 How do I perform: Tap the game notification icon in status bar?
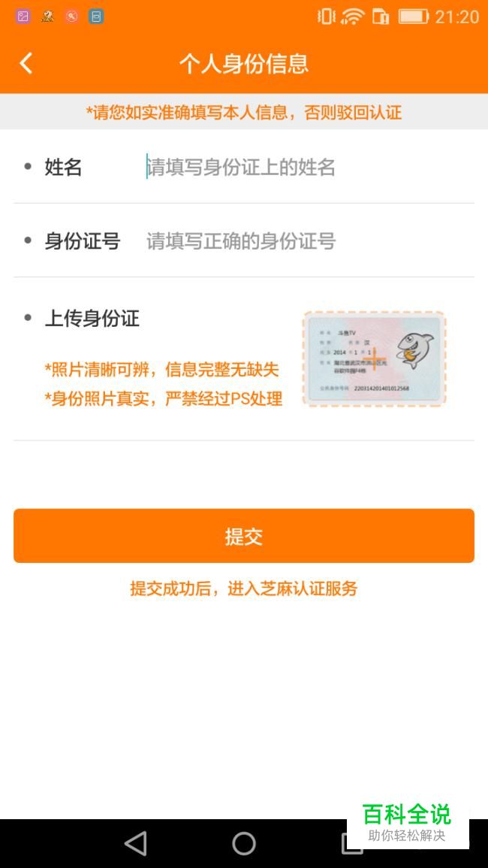click(47, 17)
